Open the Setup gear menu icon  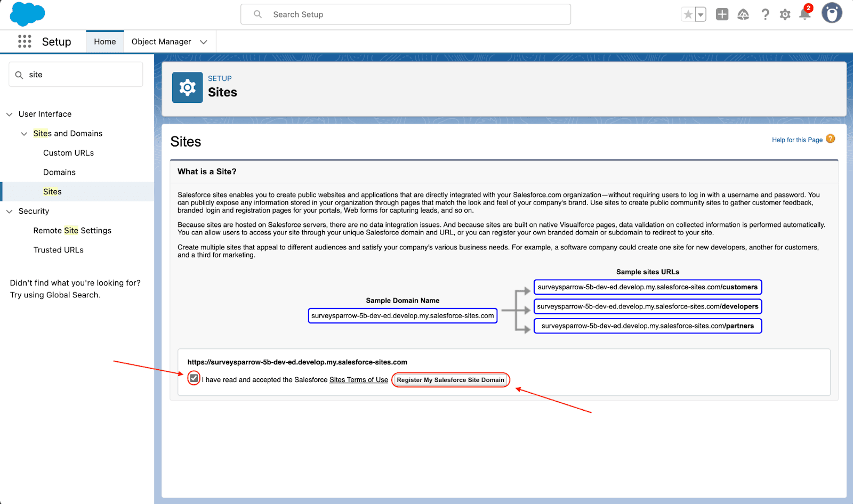click(x=785, y=14)
